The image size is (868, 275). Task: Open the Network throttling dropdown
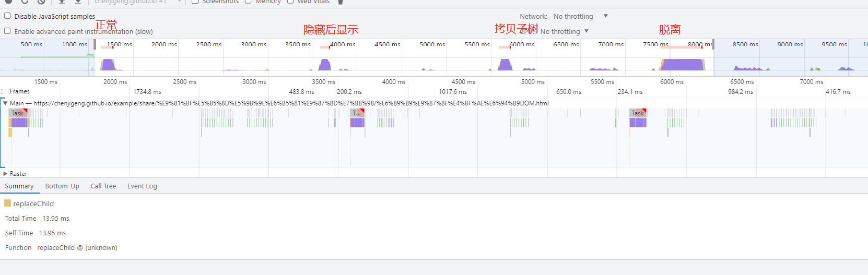coord(580,16)
